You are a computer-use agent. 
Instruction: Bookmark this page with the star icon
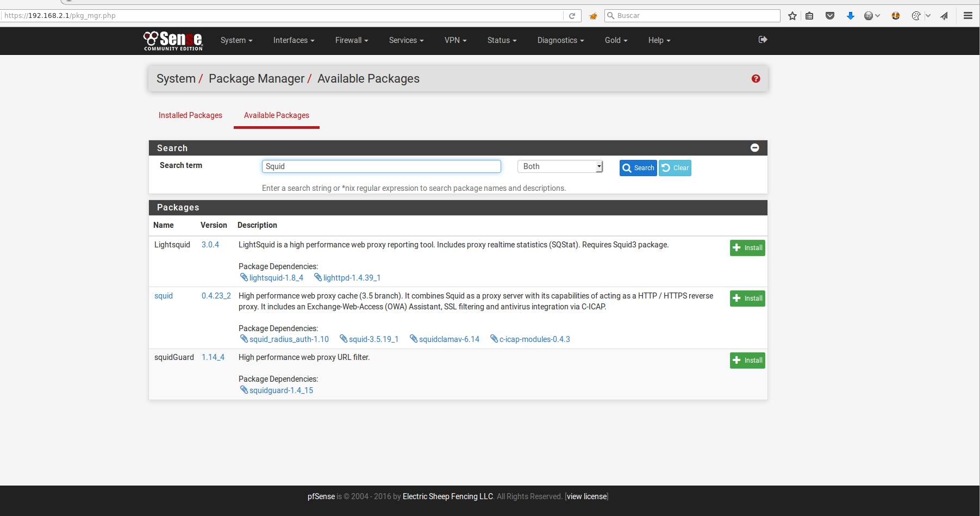[792, 16]
